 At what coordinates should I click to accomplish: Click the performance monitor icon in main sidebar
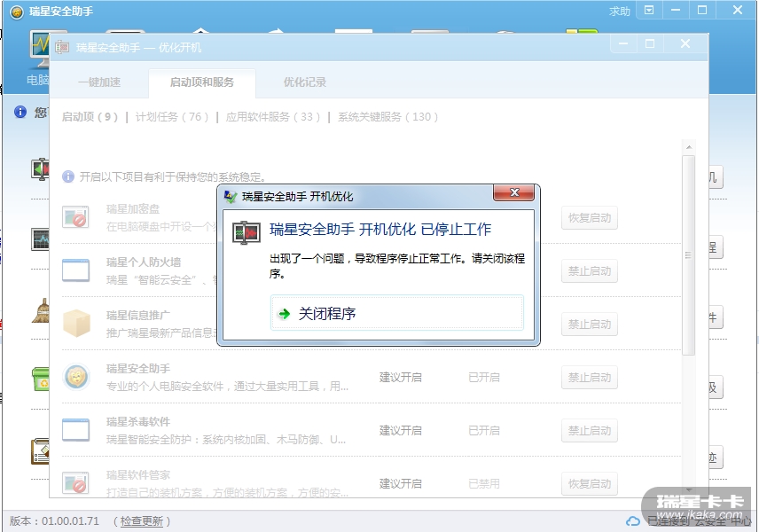[x=40, y=239]
